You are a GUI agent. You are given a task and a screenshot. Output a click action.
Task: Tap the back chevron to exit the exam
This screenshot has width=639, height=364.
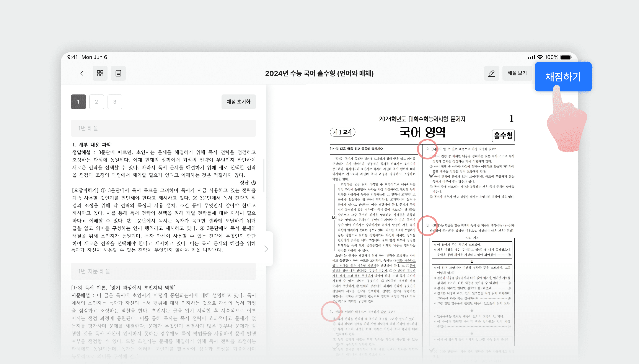[82, 73]
